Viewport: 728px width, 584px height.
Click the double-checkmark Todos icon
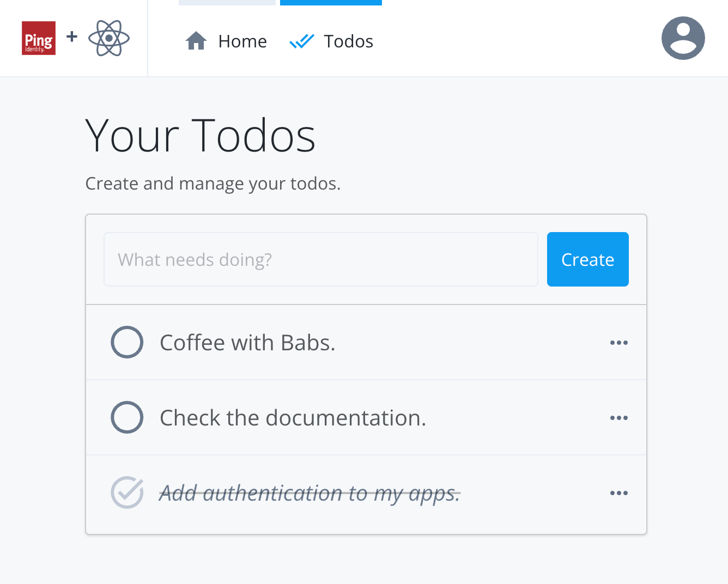[302, 40]
